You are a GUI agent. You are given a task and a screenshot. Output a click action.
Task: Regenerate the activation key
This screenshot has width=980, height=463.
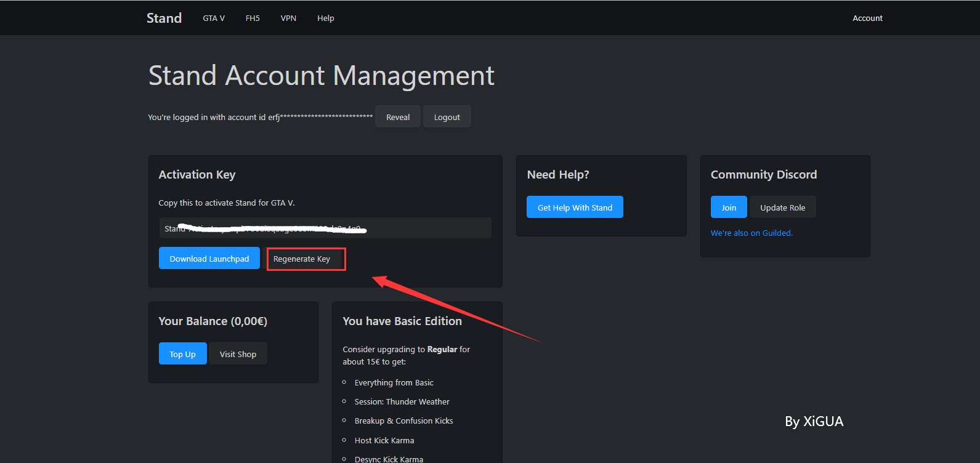pos(302,259)
